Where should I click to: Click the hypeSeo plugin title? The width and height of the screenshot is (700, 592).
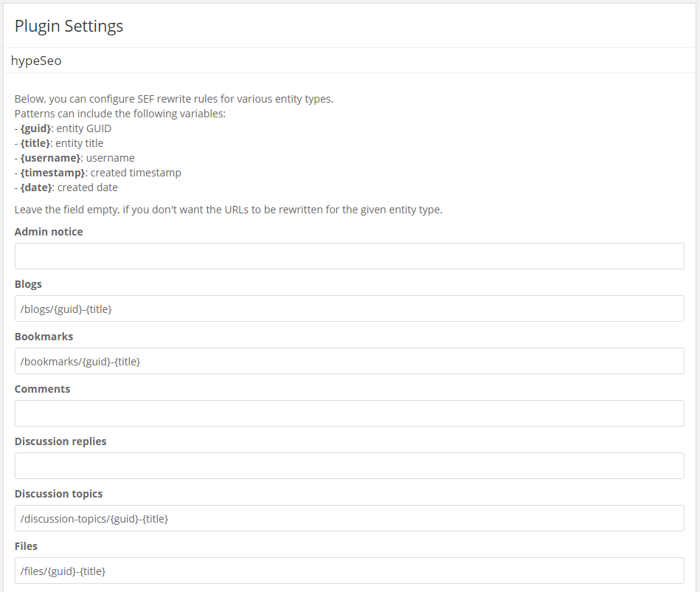[x=36, y=61]
